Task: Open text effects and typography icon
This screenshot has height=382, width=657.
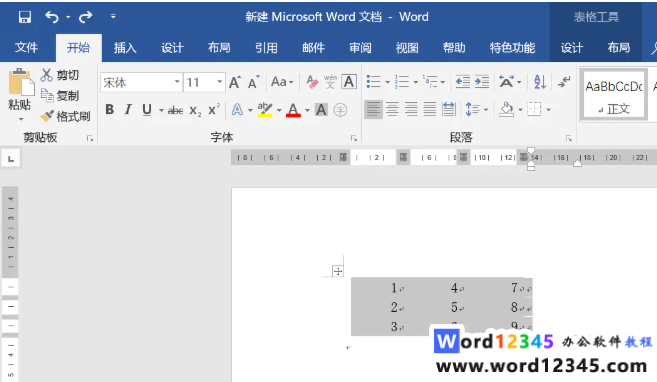Action: pos(238,110)
